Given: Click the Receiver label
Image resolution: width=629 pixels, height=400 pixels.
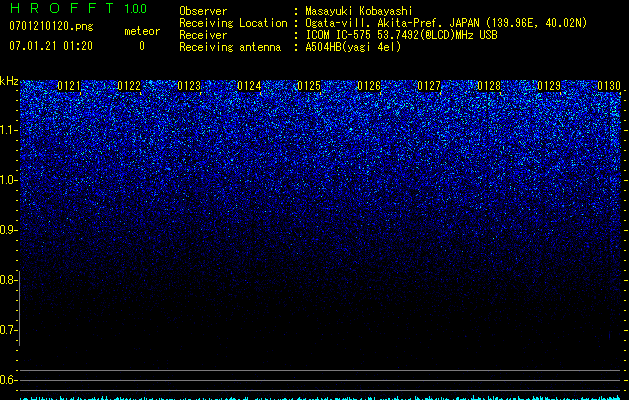Looking at the screenshot, I should click(x=203, y=35).
